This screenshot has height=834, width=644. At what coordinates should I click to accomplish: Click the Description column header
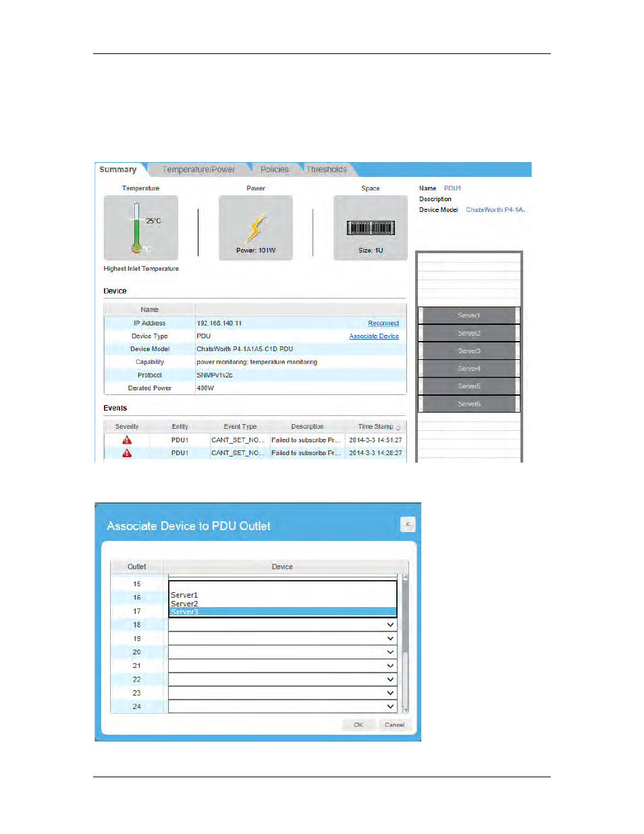tap(307, 427)
